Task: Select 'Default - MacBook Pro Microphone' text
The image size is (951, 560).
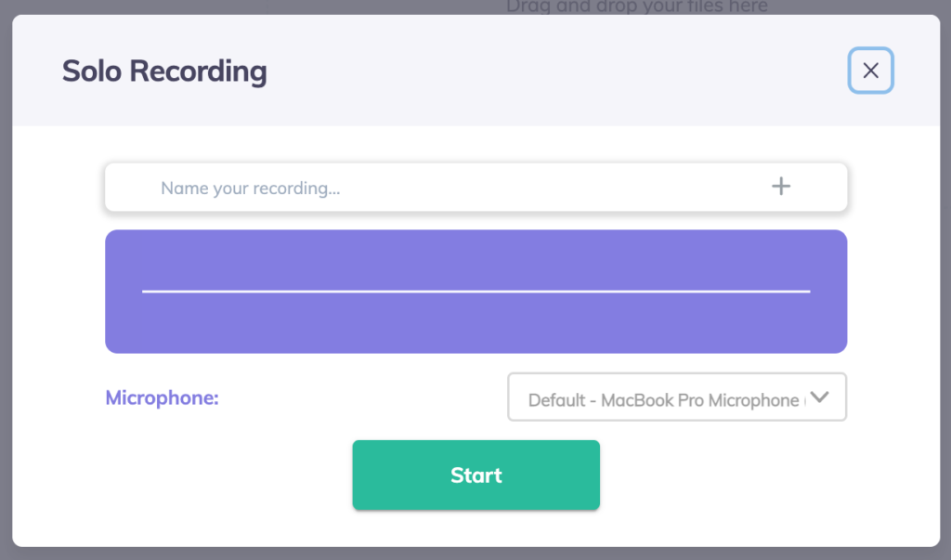Action: (x=663, y=400)
